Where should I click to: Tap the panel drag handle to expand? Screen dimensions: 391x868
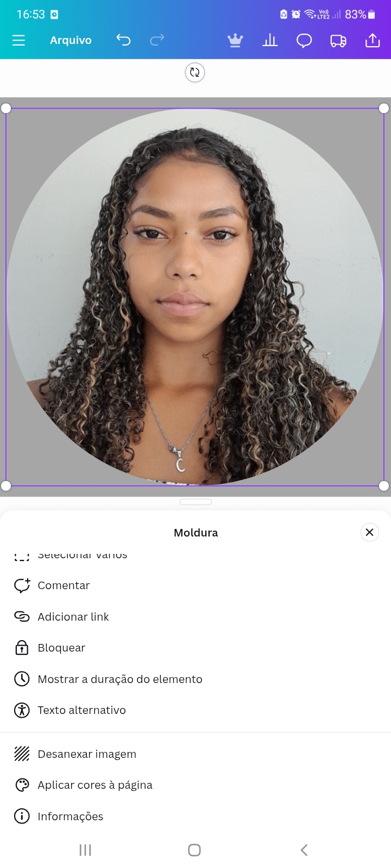point(195,502)
